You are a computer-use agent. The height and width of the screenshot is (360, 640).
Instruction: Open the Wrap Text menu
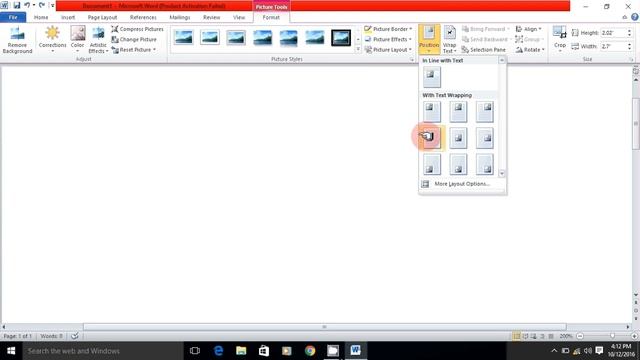449,40
